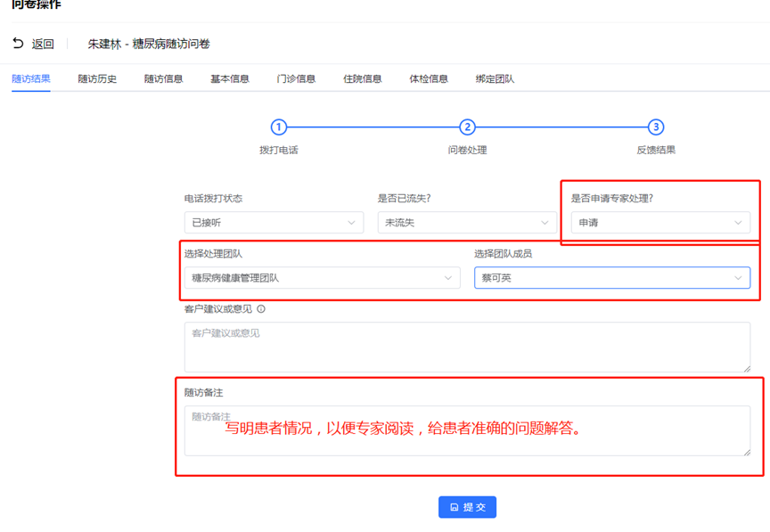Switch to the 随访信息 tab
Screen dimensions: 770x532
click(163, 78)
